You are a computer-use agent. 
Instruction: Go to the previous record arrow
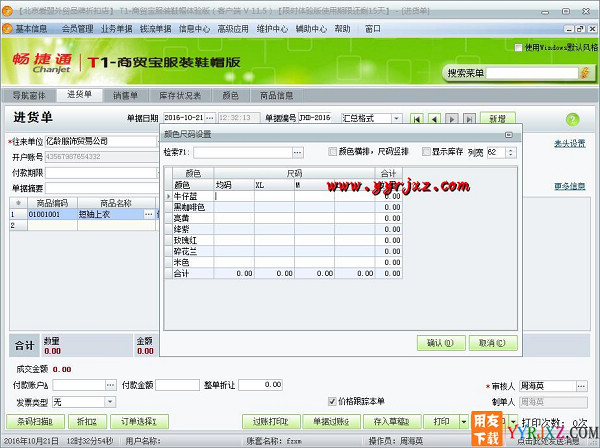pos(434,119)
